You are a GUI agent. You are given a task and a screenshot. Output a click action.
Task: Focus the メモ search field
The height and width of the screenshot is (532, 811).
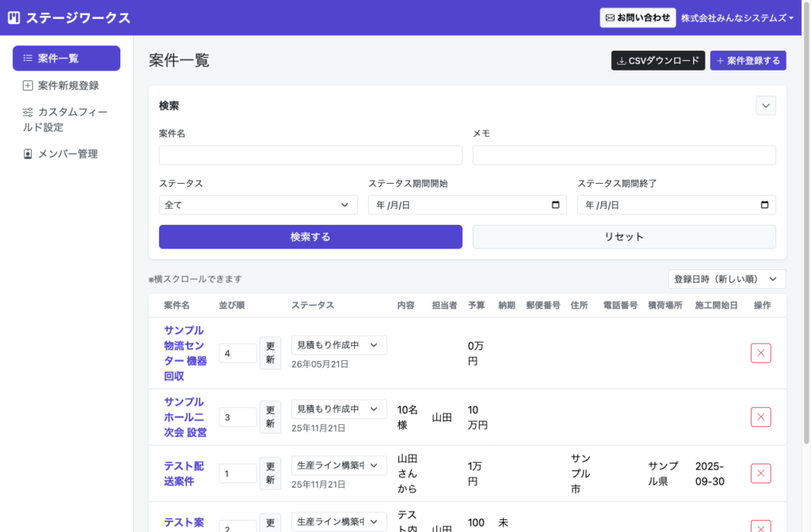tap(624, 155)
